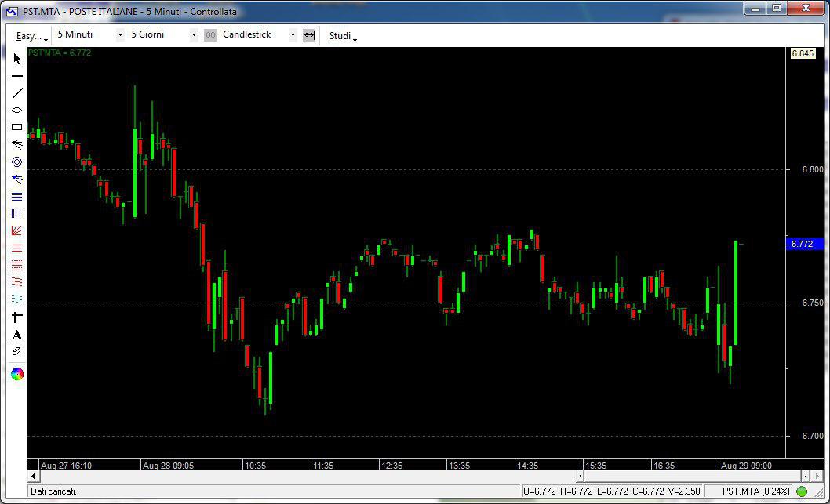Click the 6.800 price axis label
The image size is (830, 504).
coord(813,170)
